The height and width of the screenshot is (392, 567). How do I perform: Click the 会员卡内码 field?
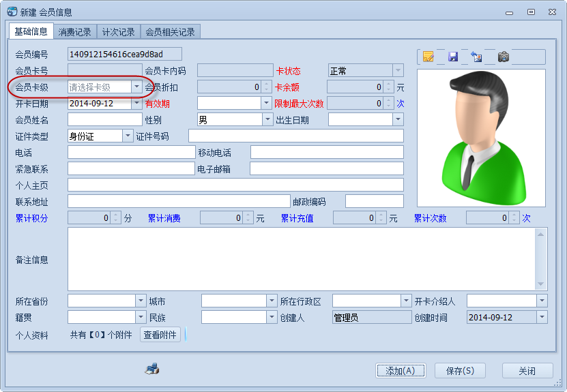point(235,70)
